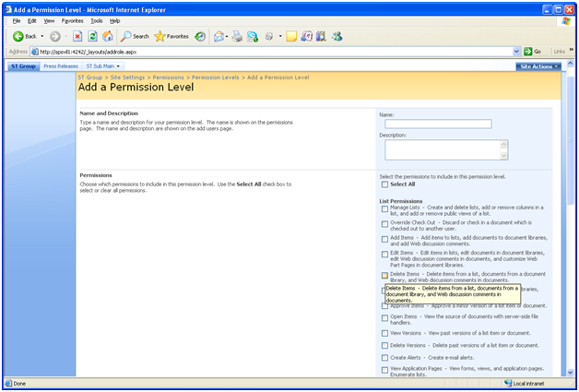
Task: Switch to the ST Group tab
Action: [23, 66]
